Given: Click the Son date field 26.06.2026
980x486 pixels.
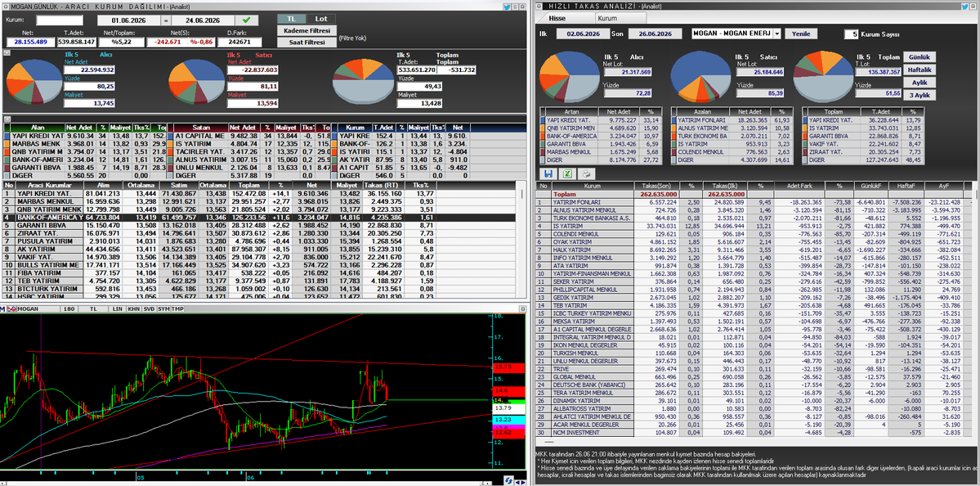Looking at the screenshot, I should coord(655,34).
